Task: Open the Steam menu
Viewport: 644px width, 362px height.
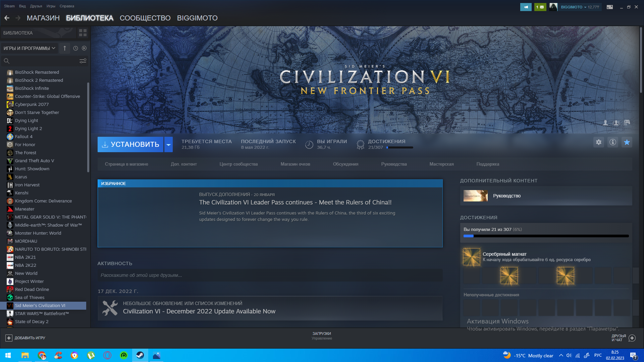Action: pyautogui.click(x=9, y=6)
